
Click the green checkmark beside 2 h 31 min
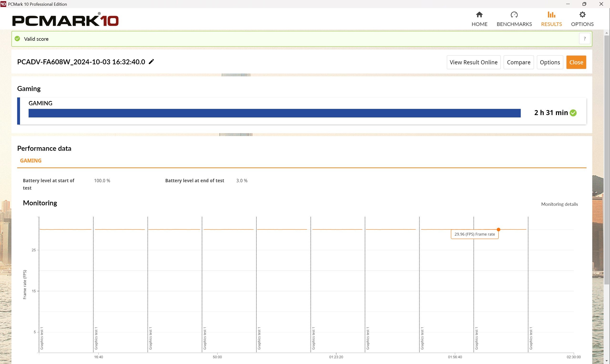pos(573,113)
